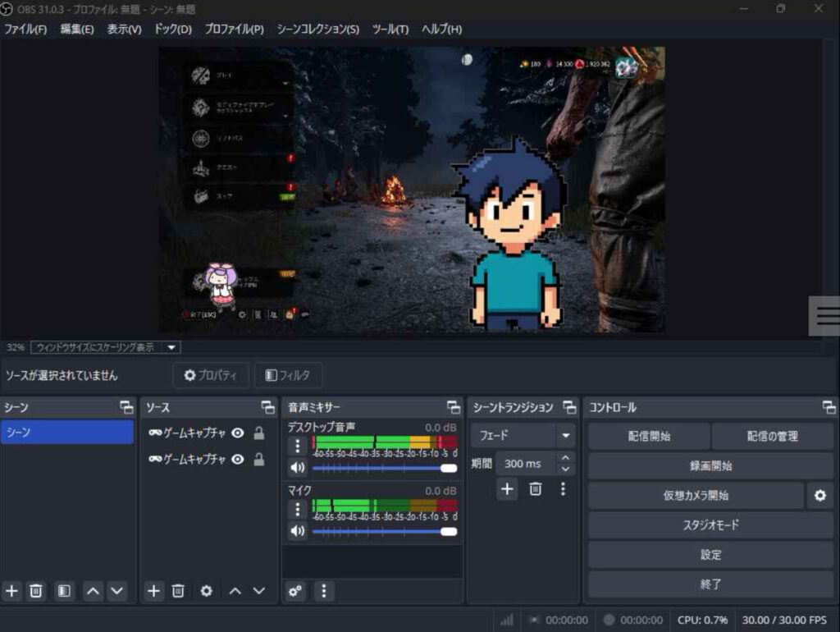The image size is (840, 632).
Task: Open virtual camera settings gear icon
Action: click(x=819, y=495)
